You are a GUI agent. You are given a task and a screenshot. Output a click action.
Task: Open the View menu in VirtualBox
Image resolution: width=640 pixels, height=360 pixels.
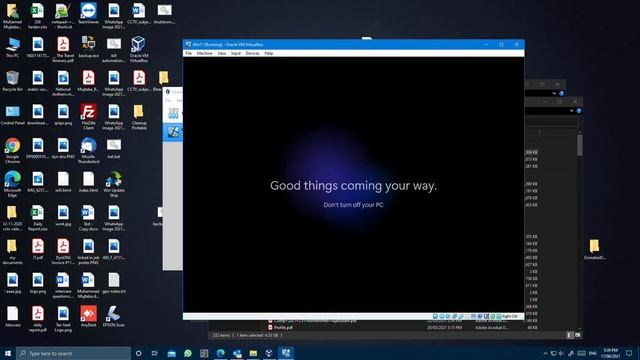[x=222, y=53]
